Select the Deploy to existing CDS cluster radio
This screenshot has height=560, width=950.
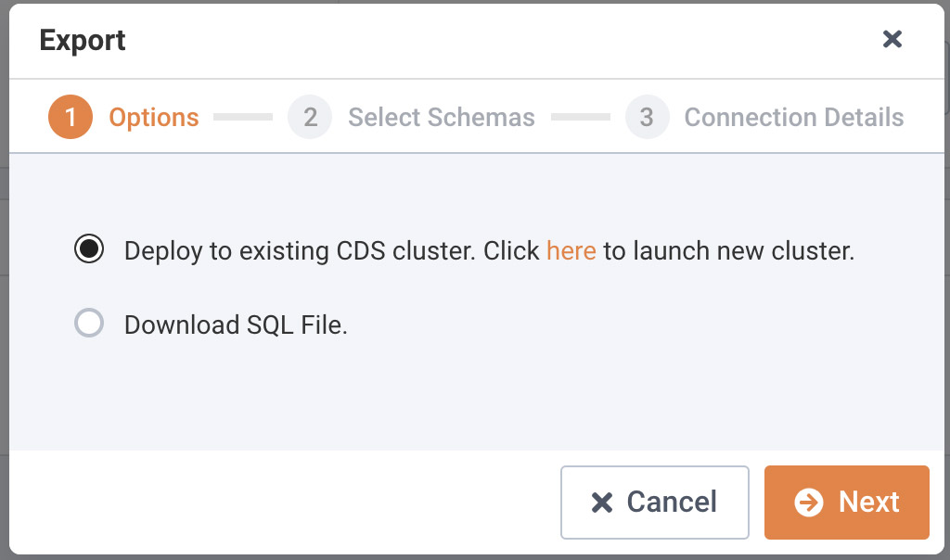89,250
